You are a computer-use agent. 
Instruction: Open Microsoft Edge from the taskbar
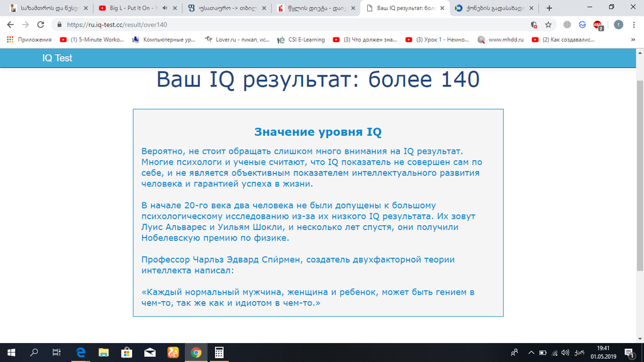point(80,353)
